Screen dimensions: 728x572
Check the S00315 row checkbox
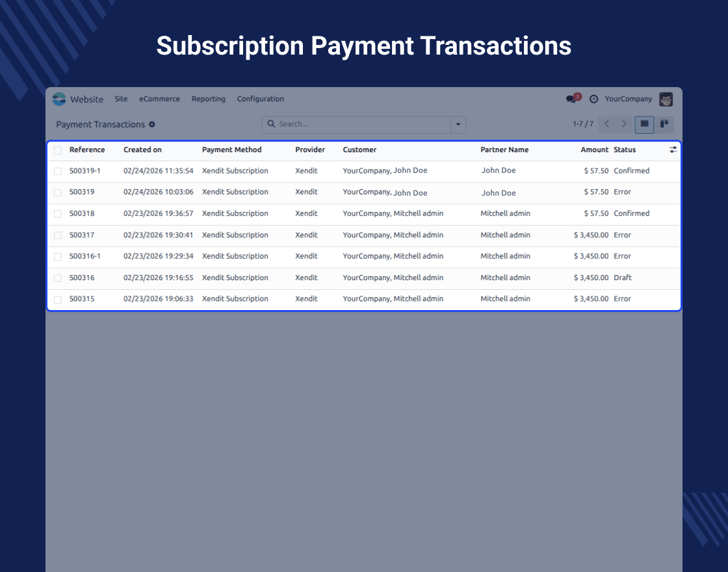point(58,300)
